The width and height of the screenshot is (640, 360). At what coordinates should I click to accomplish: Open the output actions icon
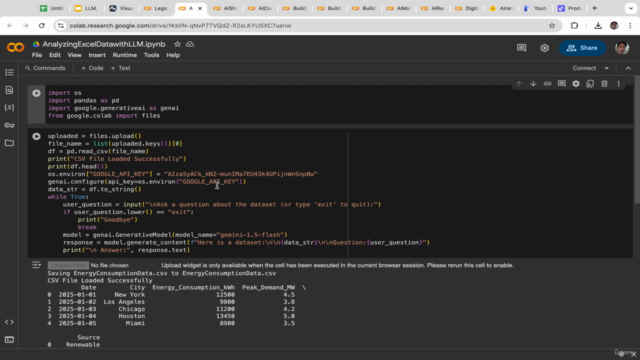pyautogui.click(x=36, y=265)
